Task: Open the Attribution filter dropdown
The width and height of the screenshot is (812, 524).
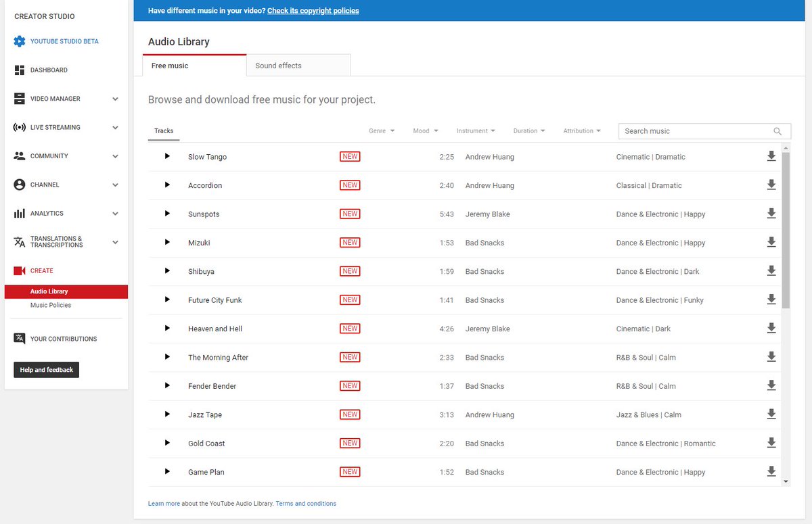Action: 582,131
